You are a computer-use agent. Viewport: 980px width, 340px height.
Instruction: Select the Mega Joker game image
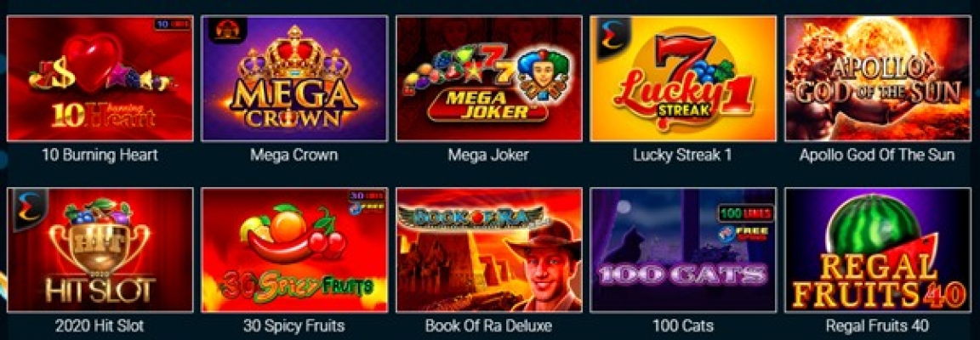tap(489, 78)
